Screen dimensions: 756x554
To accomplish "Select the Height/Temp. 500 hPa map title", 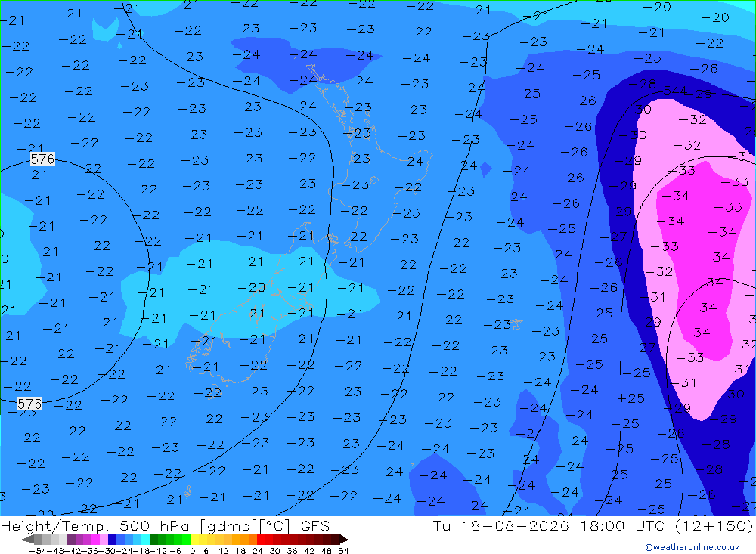I will 166,525.
